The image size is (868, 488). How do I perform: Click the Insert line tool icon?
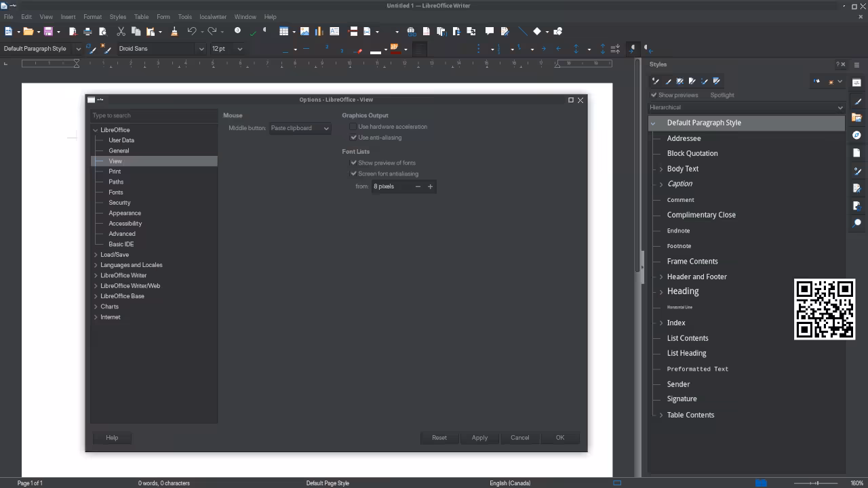(x=522, y=31)
